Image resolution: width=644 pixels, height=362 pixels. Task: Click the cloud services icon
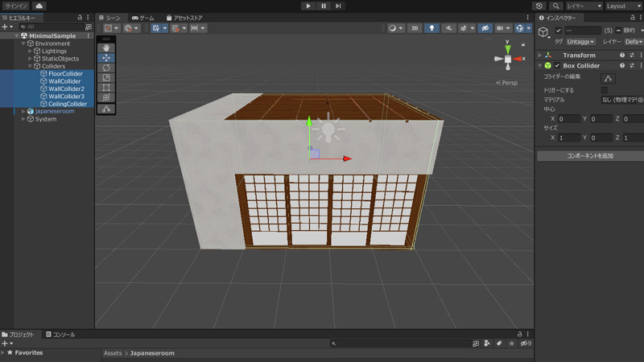39,6
